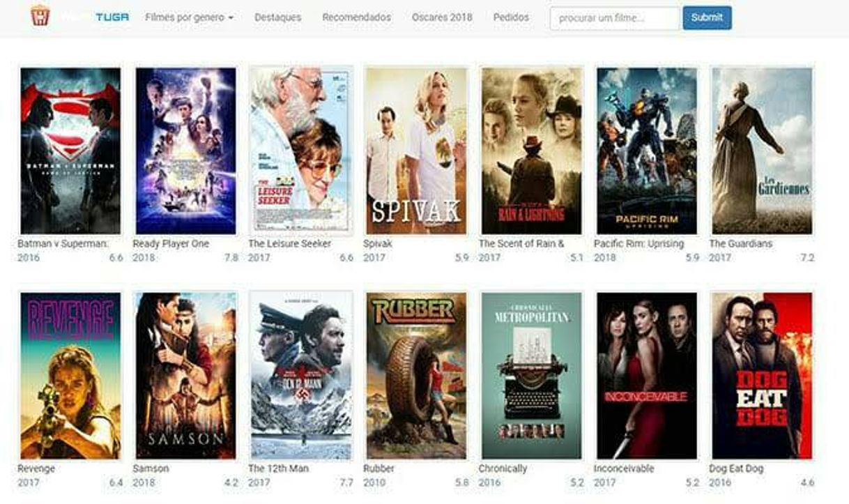The width and height of the screenshot is (849, 504).
Task: Open the Batman v Superman poster
Action: pos(70,151)
